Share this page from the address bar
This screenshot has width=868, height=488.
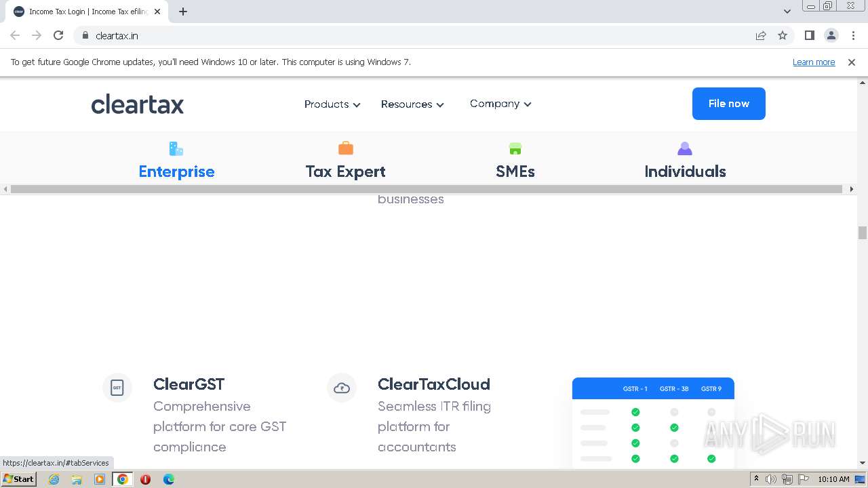click(x=761, y=35)
